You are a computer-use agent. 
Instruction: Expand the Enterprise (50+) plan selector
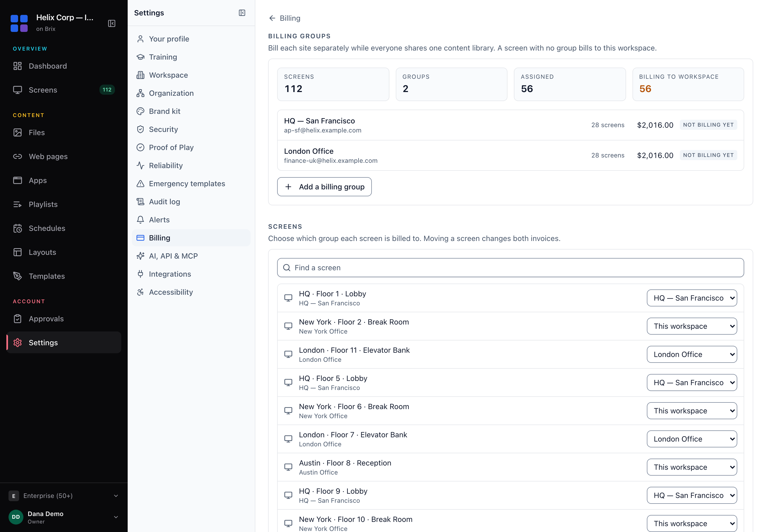point(64,496)
